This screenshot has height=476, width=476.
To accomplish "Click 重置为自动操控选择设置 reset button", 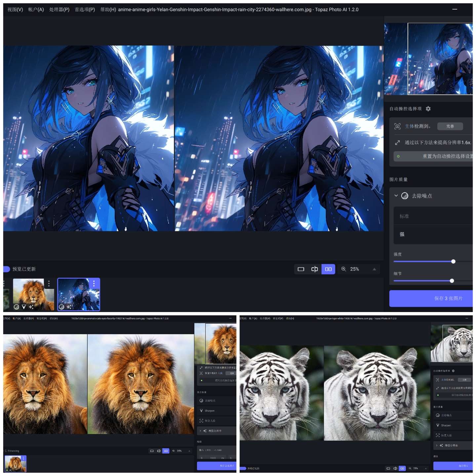I will [433, 156].
